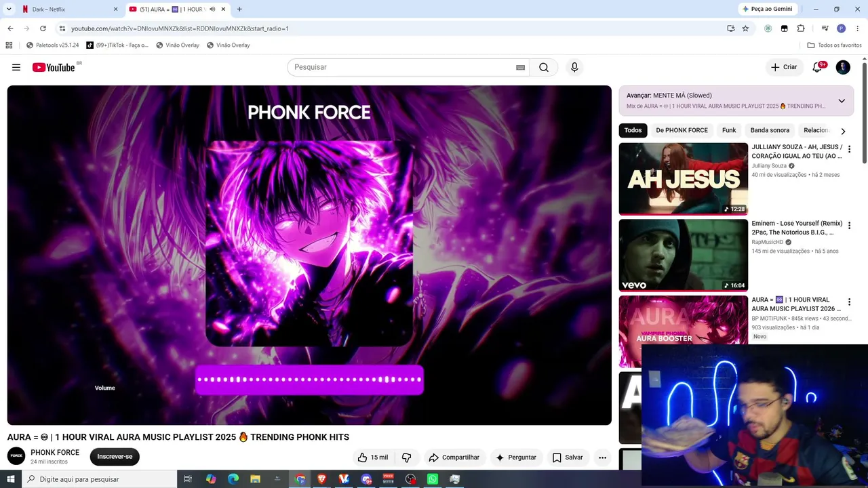
Task: Open the Windows Start menu
Action: click(10, 479)
